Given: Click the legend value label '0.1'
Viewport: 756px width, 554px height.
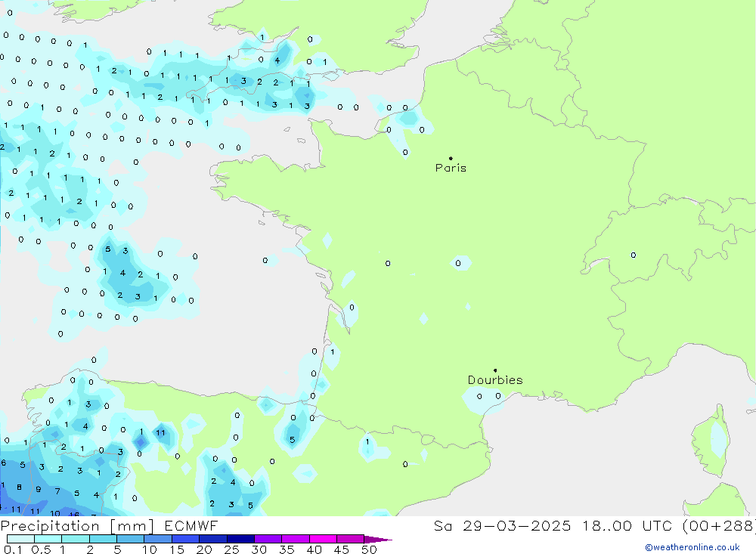Looking at the screenshot, I should (x=13, y=549).
